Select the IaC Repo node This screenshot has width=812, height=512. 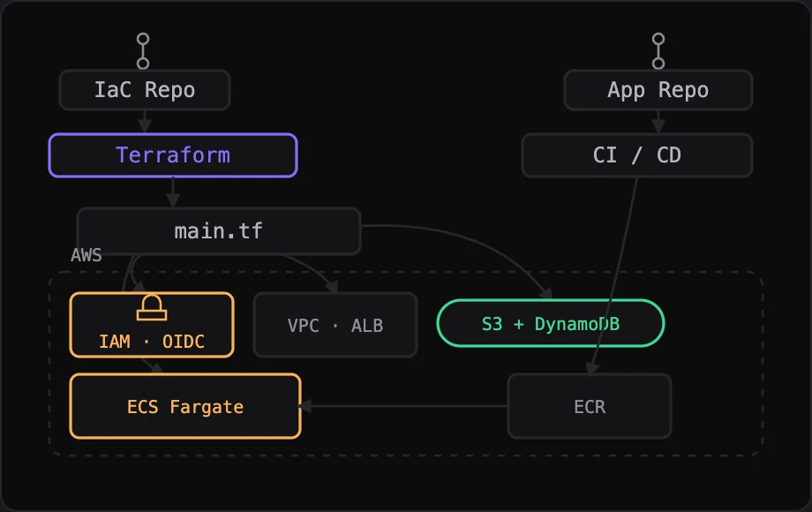(145, 90)
